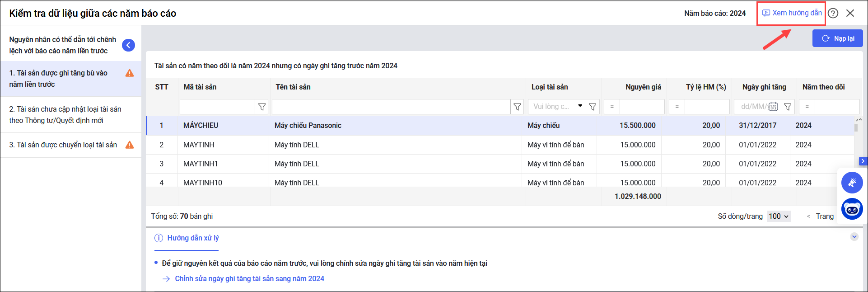Collapse the left causes sidebar
The image size is (868, 292).
[128, 45]
